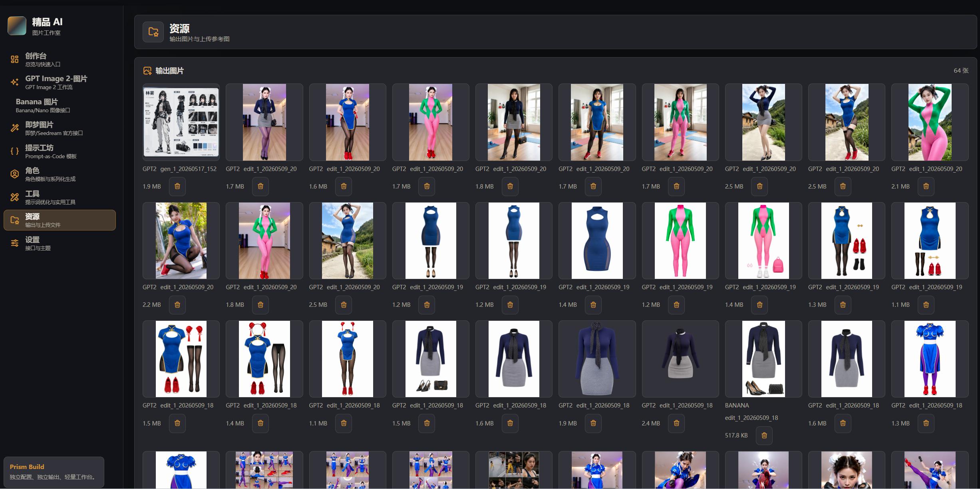Delete navy-blouse woman on village path image
Image resolution: width=980 pixels, height=489 pixels.
point(759,186)
